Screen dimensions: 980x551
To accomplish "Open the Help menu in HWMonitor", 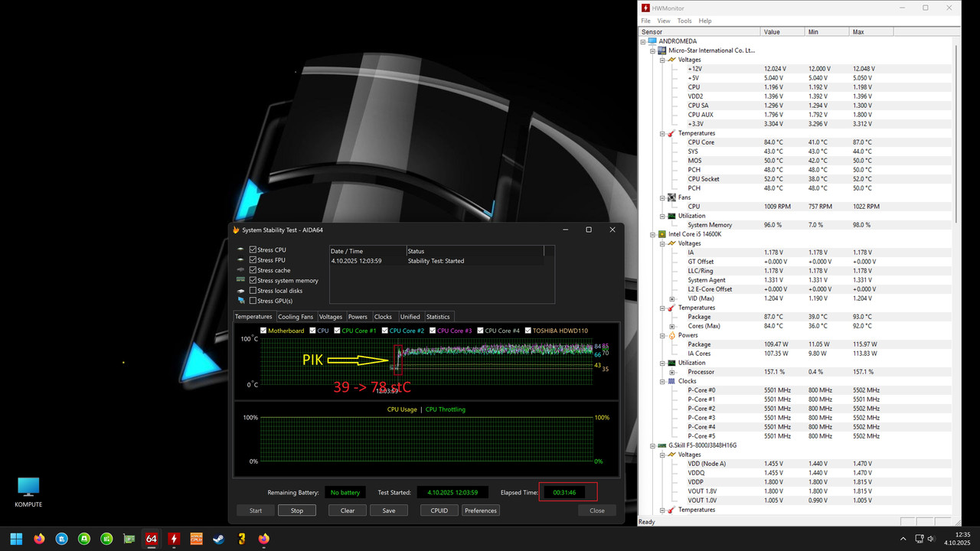I will (x=705, y=21).
